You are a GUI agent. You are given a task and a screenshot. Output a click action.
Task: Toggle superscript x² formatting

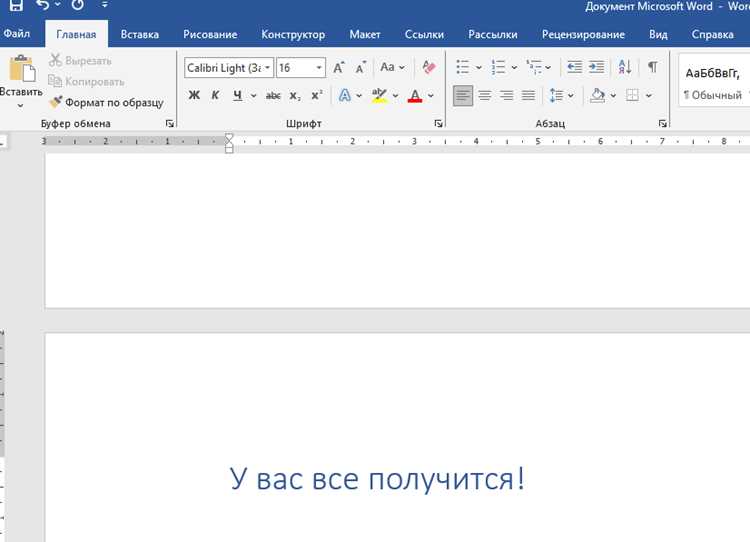click(317, 95)
